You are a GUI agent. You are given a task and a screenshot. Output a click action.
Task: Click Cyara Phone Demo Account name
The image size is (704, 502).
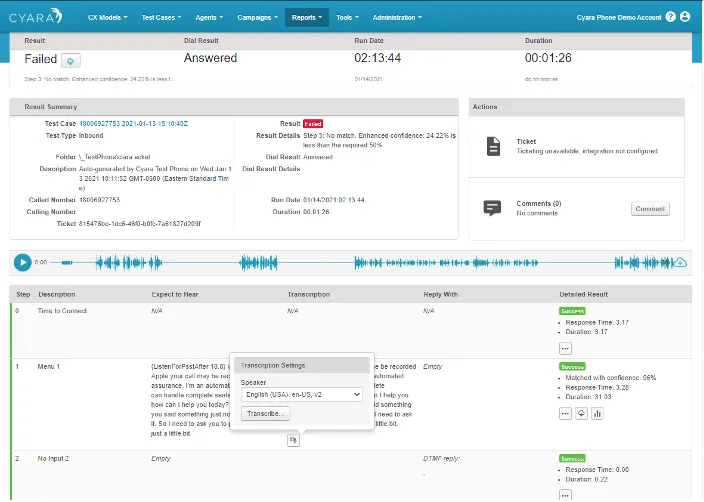[619, 18]
